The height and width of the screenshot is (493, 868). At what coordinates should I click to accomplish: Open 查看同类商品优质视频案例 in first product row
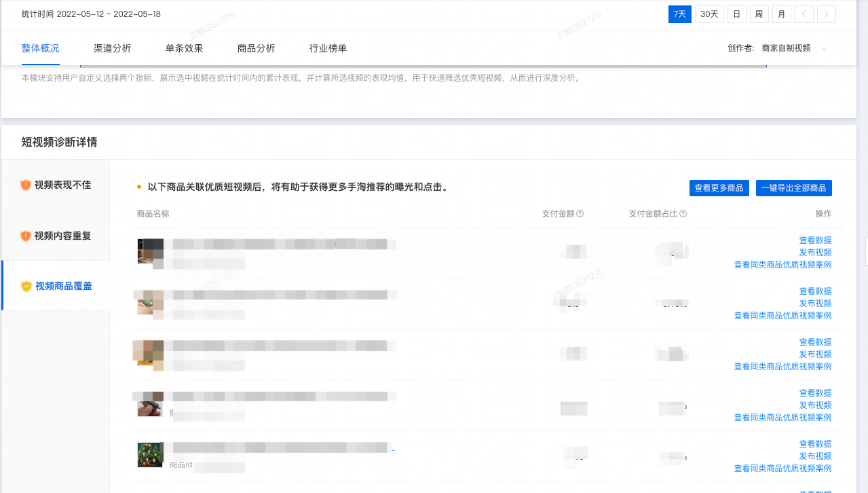tap(782, 264)
